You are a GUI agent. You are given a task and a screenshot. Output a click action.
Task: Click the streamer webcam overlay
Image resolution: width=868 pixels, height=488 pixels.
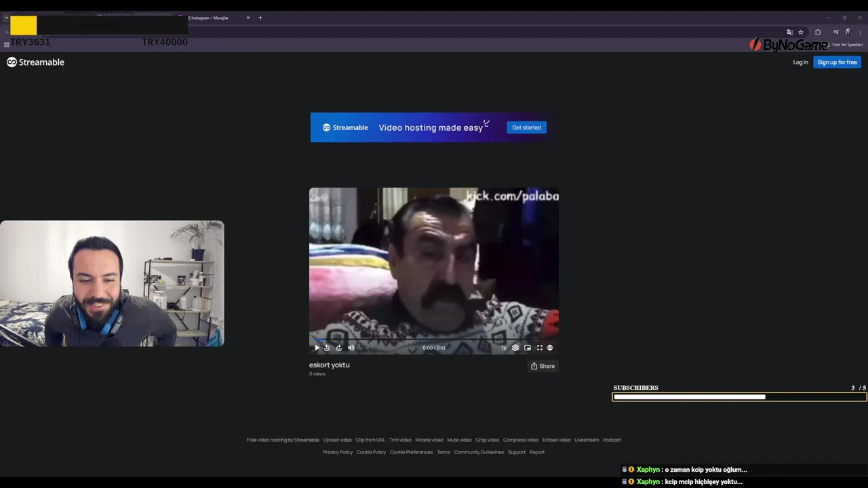(x=112, y=283)
